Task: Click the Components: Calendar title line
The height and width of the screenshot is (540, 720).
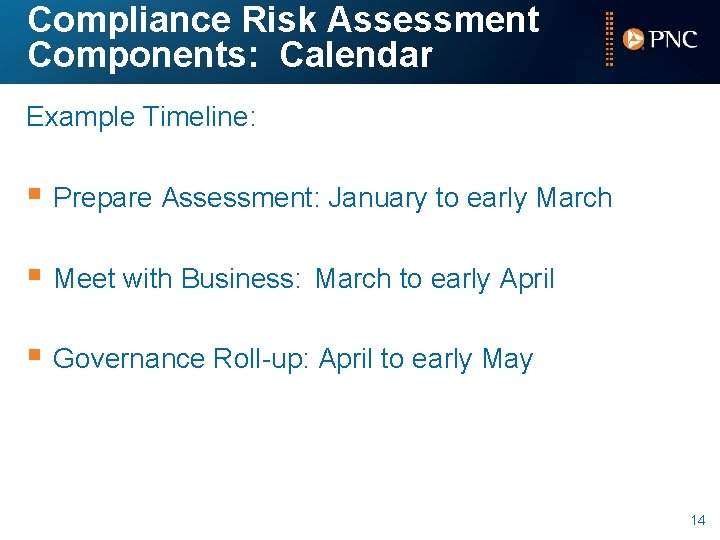Action: pyautogui.click(x=230, y=54)
